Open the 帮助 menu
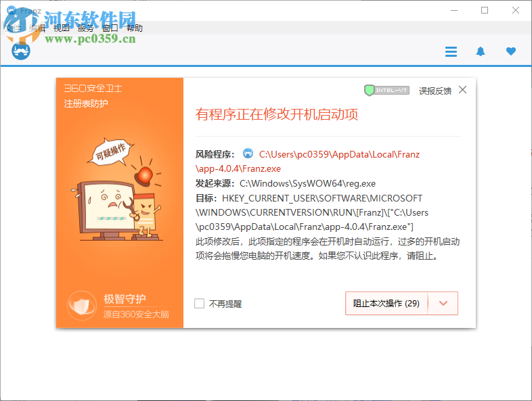 tap(135, 28)
